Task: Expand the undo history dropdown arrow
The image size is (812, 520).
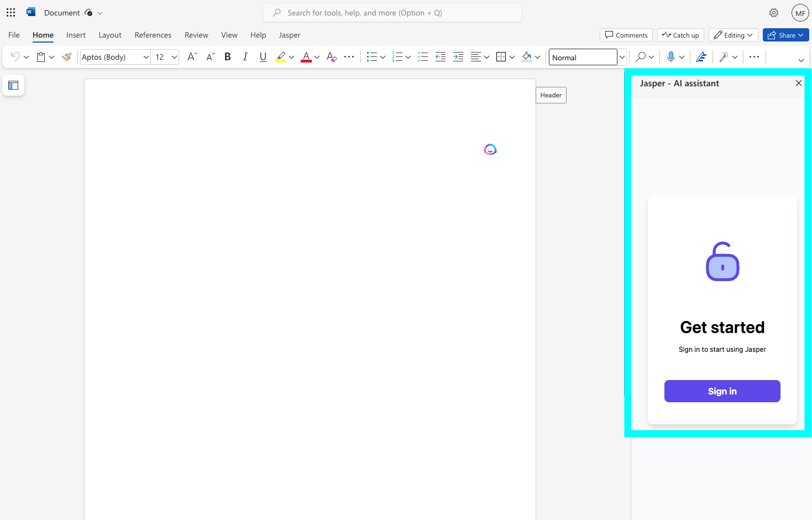Action: click(x=26, y=57)
